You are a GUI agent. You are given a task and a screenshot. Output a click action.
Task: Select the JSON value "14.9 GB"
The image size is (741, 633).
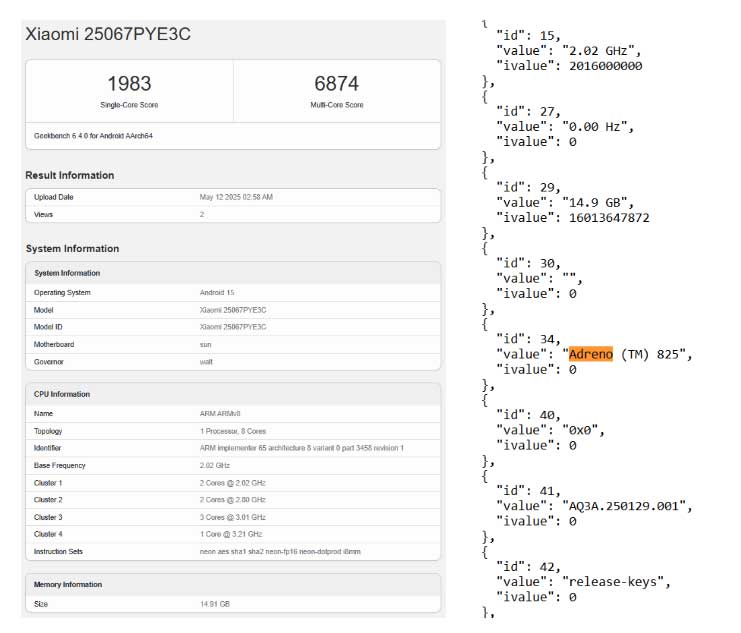pos(594,202)
